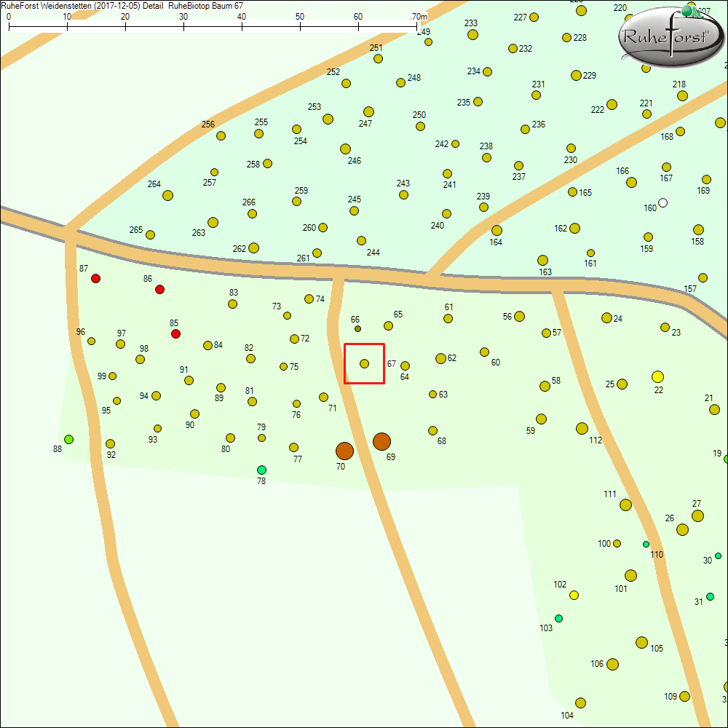Click the white tree 160 marker
The height and width of the screenshot is (728, 728).
[x=662, y=203]
